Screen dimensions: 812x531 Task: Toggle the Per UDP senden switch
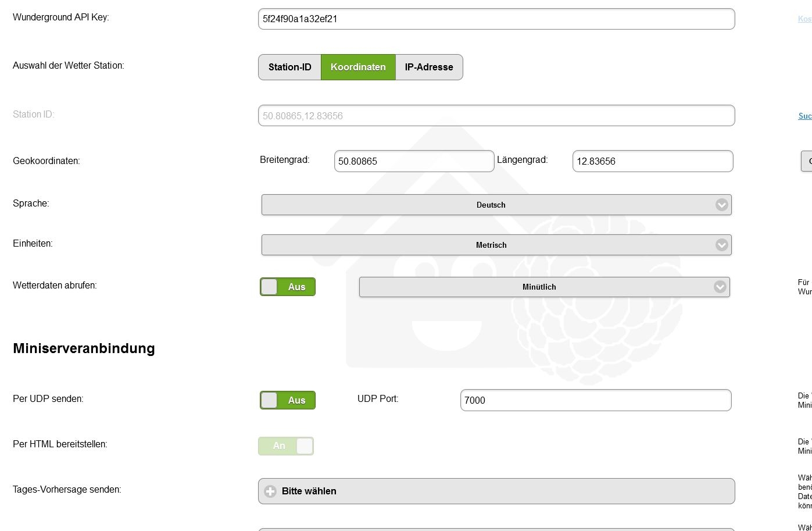pyautogui.click(x=288, y=400)
